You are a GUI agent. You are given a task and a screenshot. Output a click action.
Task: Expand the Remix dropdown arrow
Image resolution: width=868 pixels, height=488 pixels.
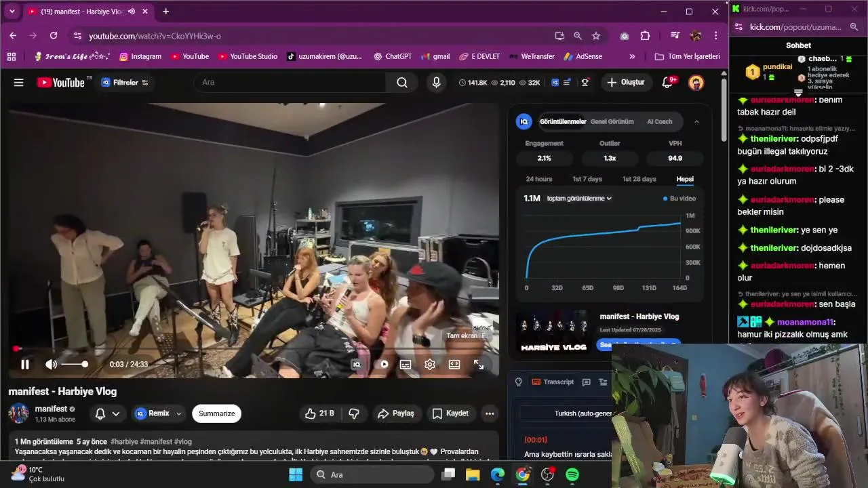click(x=179, y=413)
